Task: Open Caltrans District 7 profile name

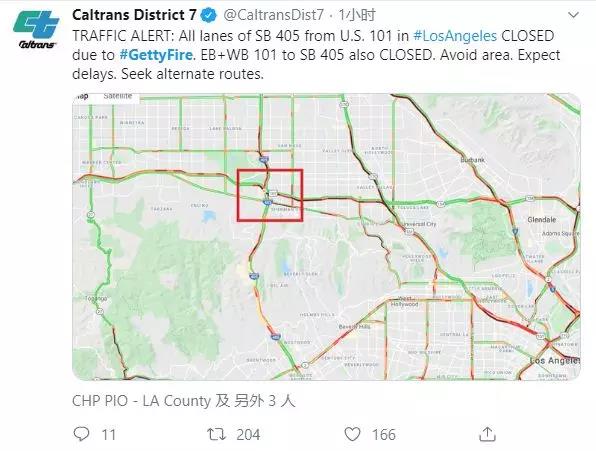Action: tap(134, 15)
